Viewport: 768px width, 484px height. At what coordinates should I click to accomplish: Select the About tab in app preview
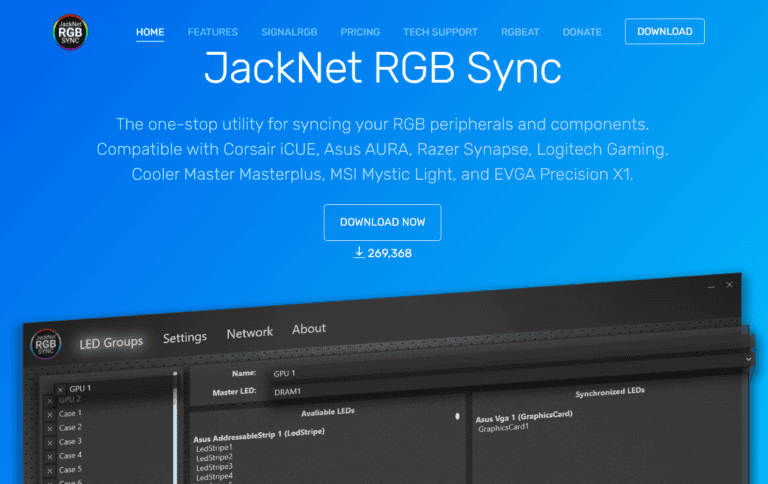coord(309,329)
